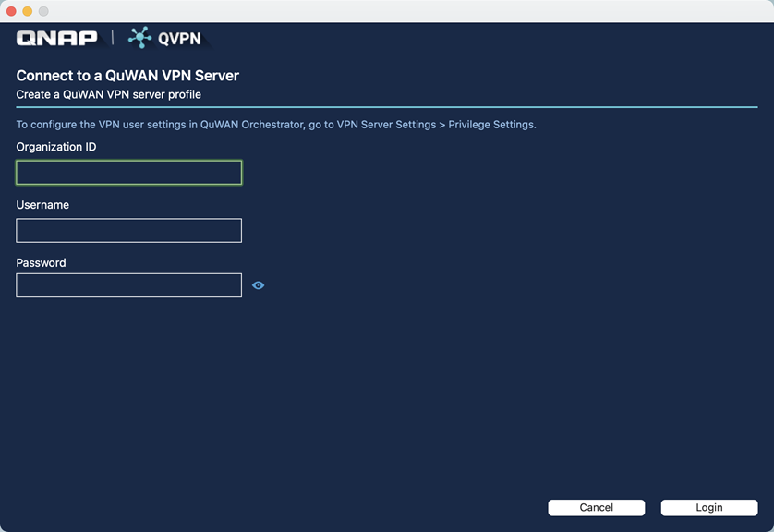Screen dimensions: 774x532
Task: Click the 'Username' label
Action: tap(42, 205)
